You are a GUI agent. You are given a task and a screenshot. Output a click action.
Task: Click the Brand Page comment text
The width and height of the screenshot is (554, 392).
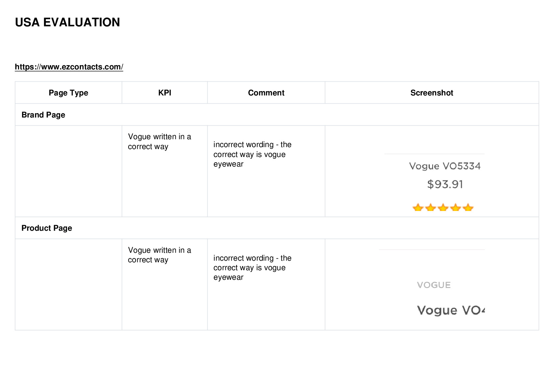(252, 154)
